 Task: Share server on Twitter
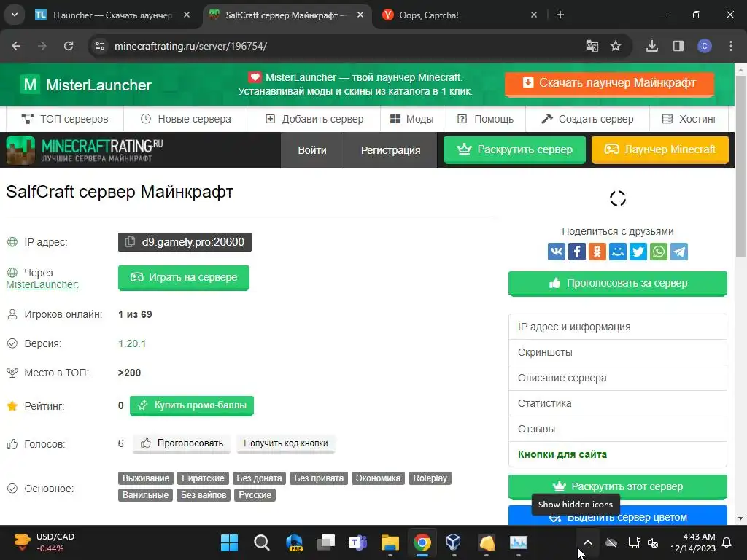pyautogui.click(x=638, y=252)
